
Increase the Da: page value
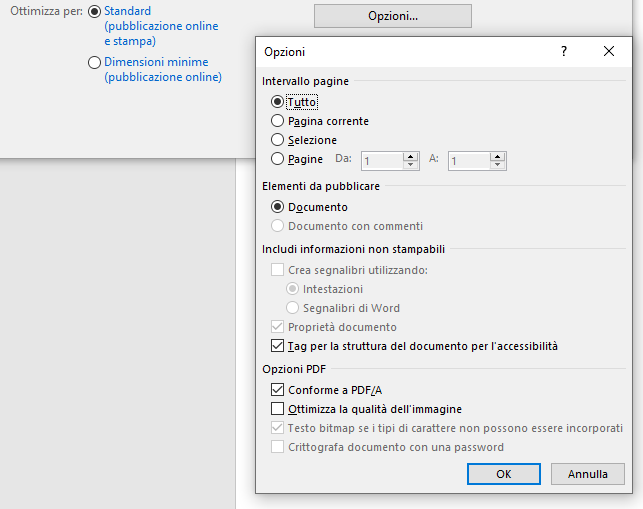[x=410, y=157]
